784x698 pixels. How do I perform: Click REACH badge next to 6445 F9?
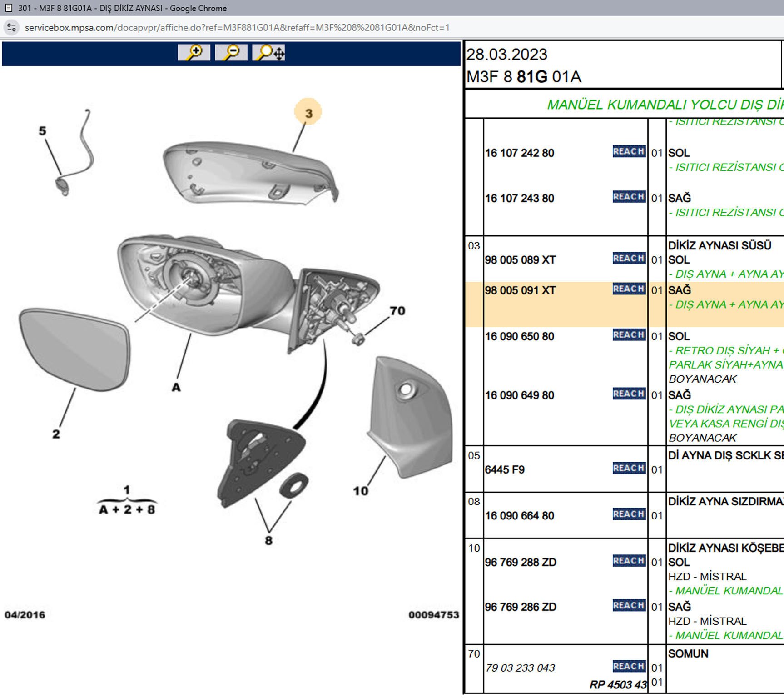coord(629,468)
